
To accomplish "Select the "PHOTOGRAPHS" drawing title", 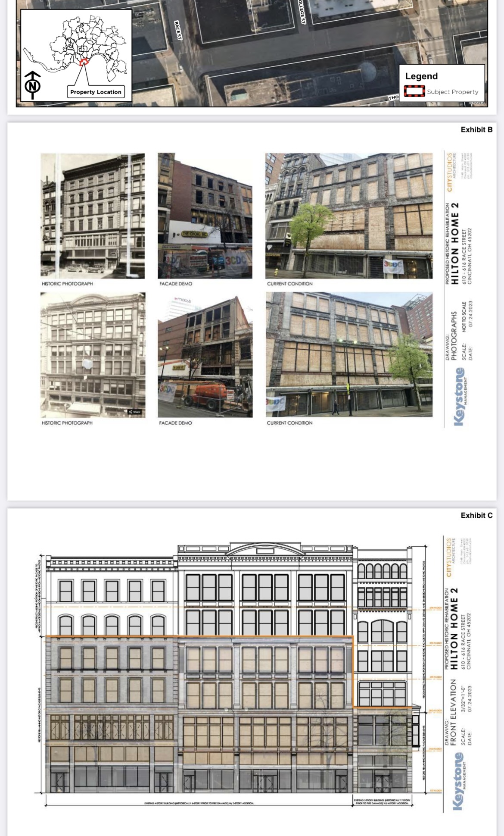I will (x=454, y=336).
